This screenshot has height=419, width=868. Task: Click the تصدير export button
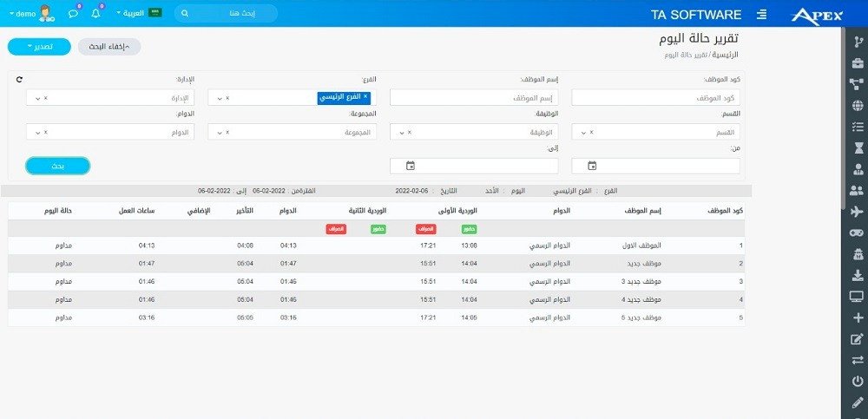pos(38,47)
